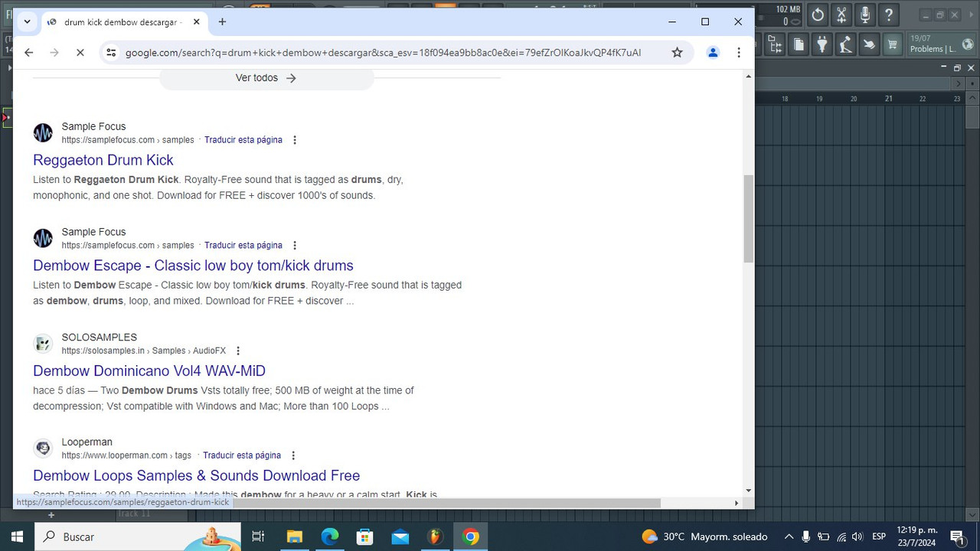Screen dimensions: 980x551
Task: Open 'Reggaeton Drum Kick' result link
Action: point(103,160)
